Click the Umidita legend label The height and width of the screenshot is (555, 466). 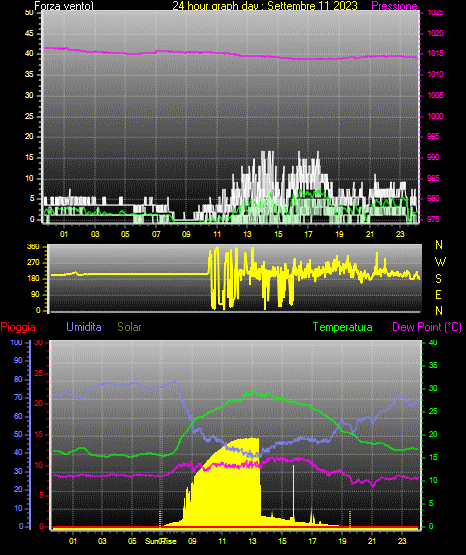coord(84,327)
